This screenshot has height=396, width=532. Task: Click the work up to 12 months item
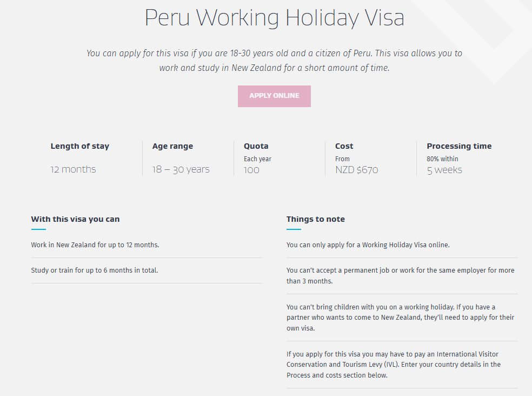point(95,245)
